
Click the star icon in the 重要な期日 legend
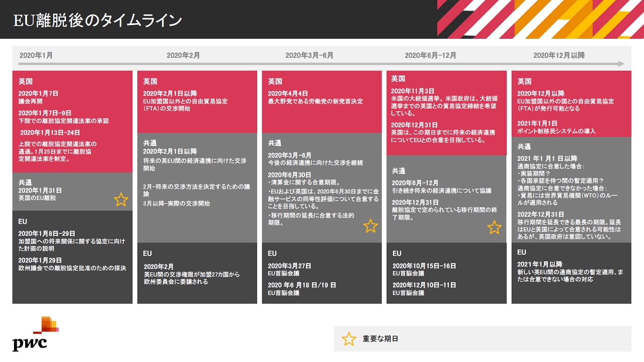349,339
